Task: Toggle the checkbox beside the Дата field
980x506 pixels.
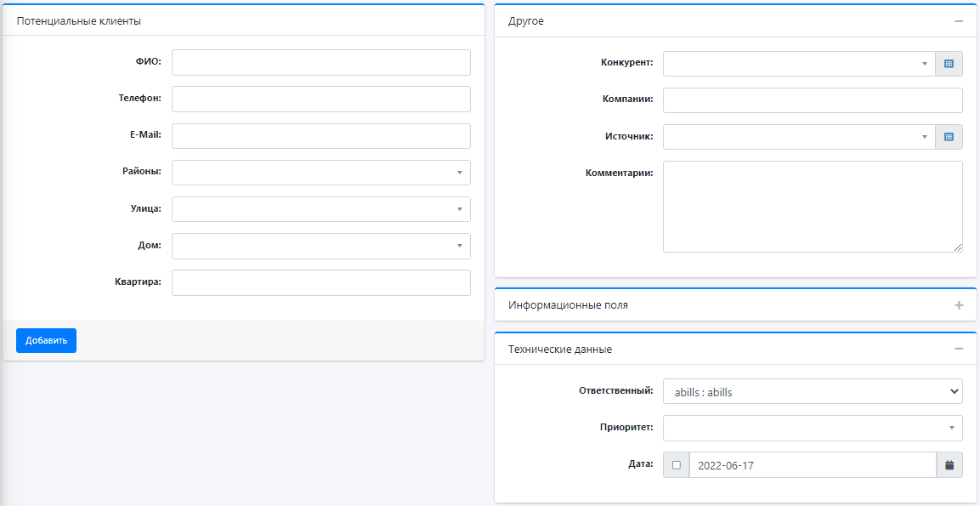Action: (x=677, y=465)
